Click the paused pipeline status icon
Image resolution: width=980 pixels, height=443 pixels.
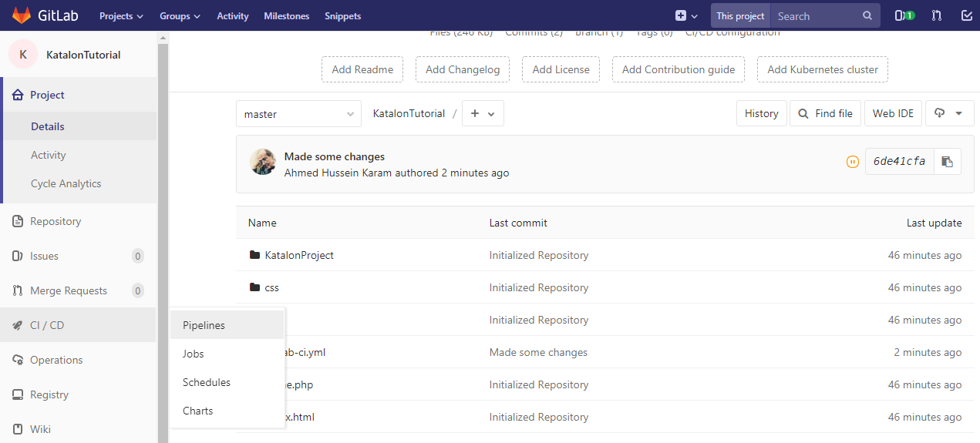point(852,162)
